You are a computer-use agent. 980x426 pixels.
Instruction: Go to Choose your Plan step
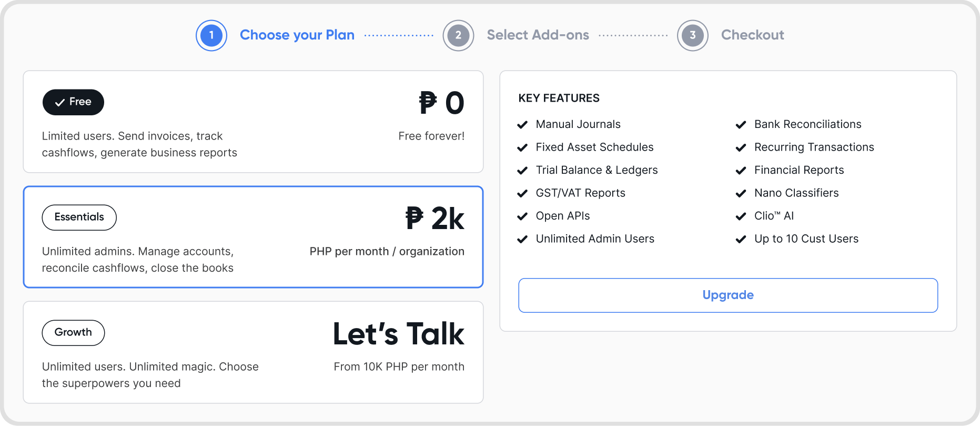[x=297, y=35]
